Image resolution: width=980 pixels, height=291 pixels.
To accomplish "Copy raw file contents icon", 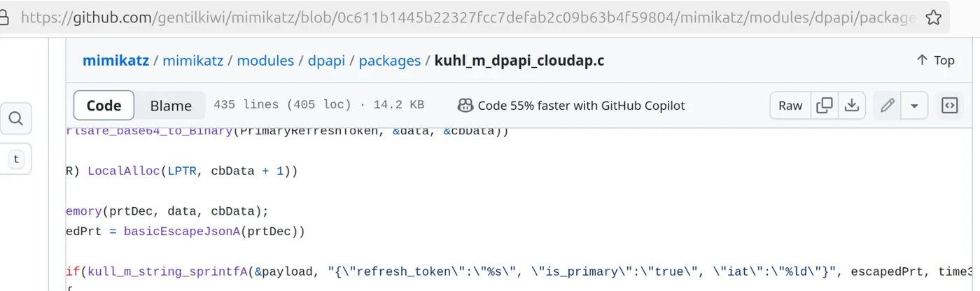I will tap(825, 106).
